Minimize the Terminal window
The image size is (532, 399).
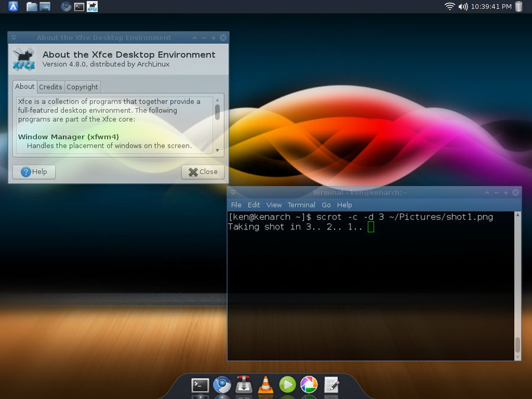[497, 192]
